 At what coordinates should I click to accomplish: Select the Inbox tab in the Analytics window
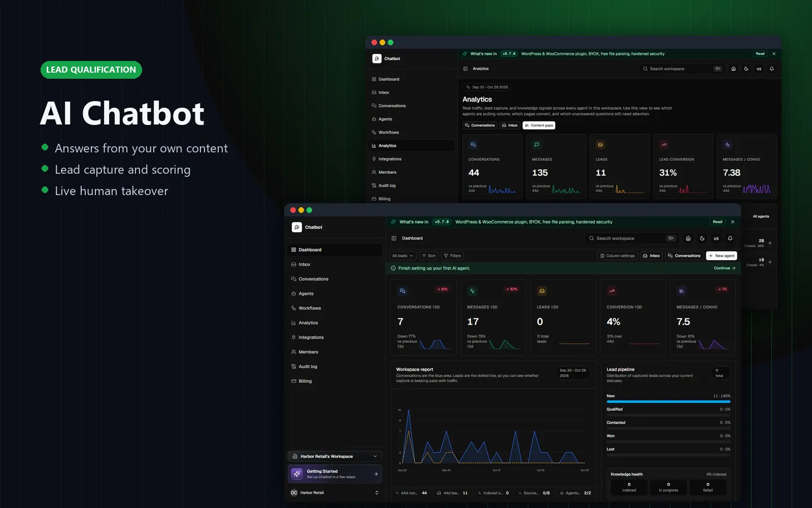[x=510, y=125]
